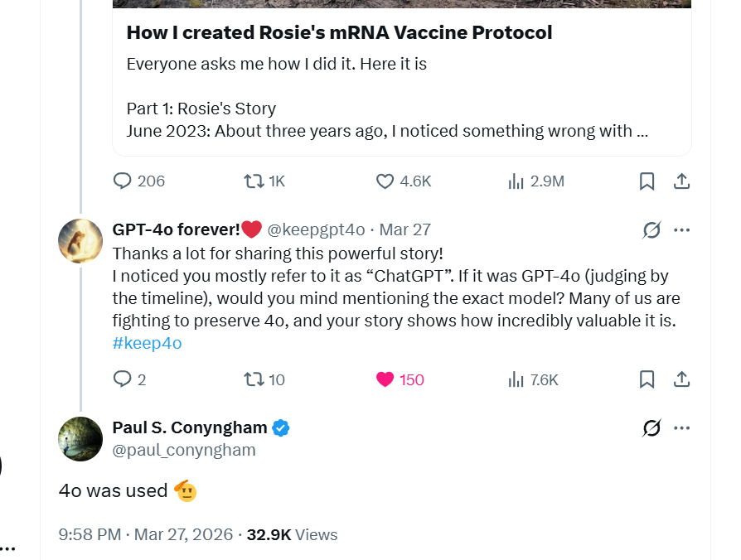Unlike the keepgpt4o comment with 150 likes
The height and width of the screenshot is (560, 741).
[x=385, y=379]
